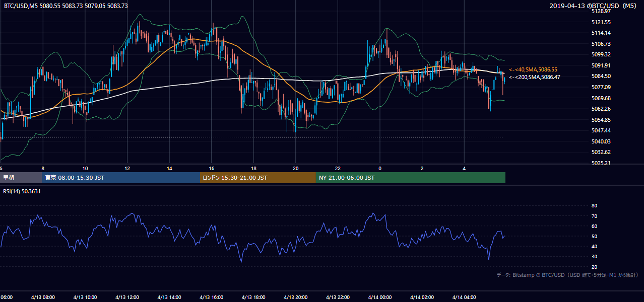Click the 4/13 10:00 date axis label
Screen dimensions: 644x302
pos(85,297)
